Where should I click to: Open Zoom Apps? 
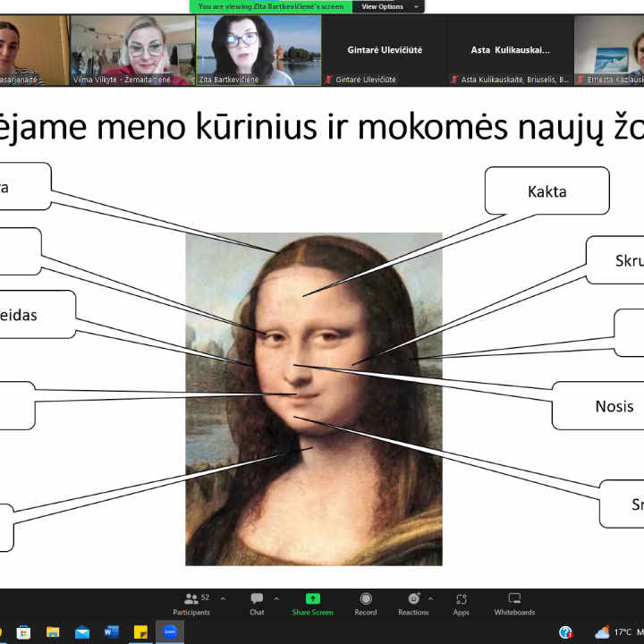click(x=461, y=604)
